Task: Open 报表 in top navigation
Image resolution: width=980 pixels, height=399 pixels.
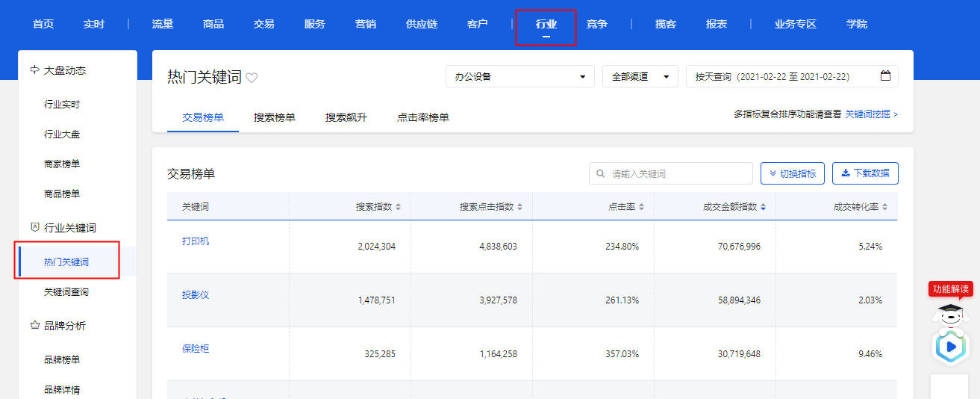Action: [x=717, y=24]
